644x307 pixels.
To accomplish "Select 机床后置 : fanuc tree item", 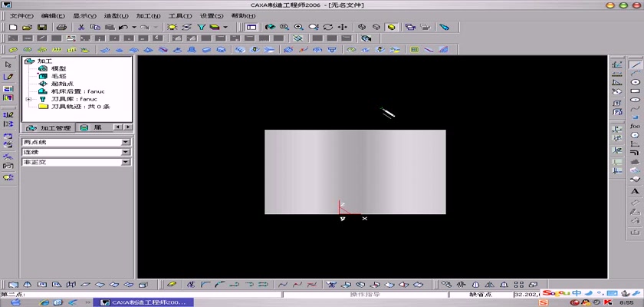I will tap(78, 91).
